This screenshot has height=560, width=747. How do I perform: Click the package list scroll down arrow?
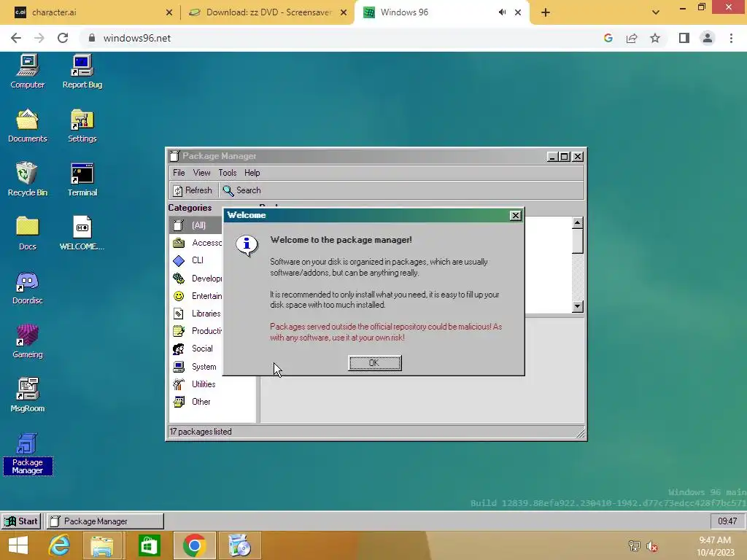tap(578, 306)
